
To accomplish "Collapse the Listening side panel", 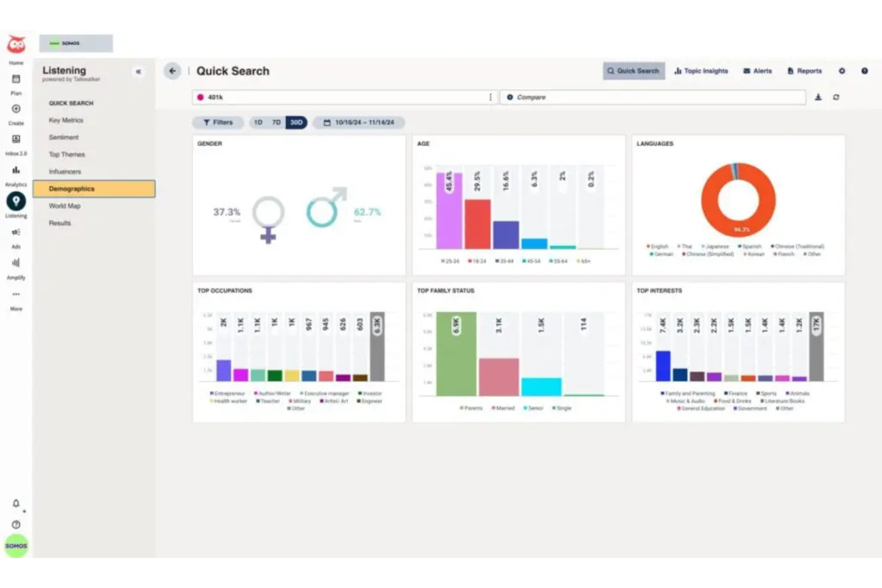I will pyautogui.click(x=138, y=71).
